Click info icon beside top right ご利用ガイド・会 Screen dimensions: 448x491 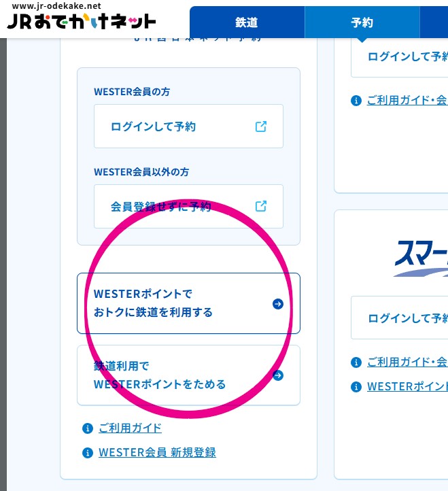pos(356,101)
